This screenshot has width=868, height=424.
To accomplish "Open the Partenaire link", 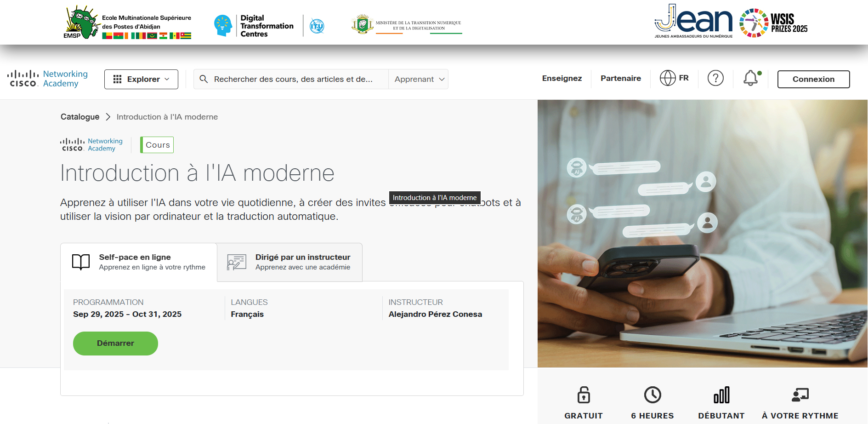I will click(620, 78).
